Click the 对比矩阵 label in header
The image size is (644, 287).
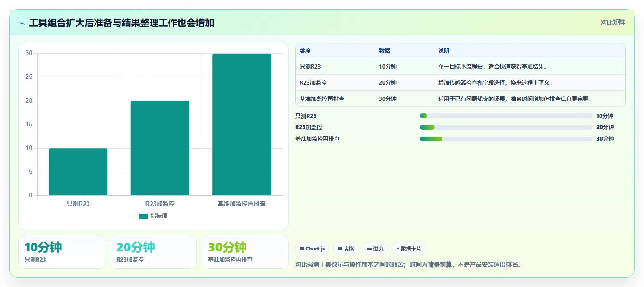click(612, 22)
